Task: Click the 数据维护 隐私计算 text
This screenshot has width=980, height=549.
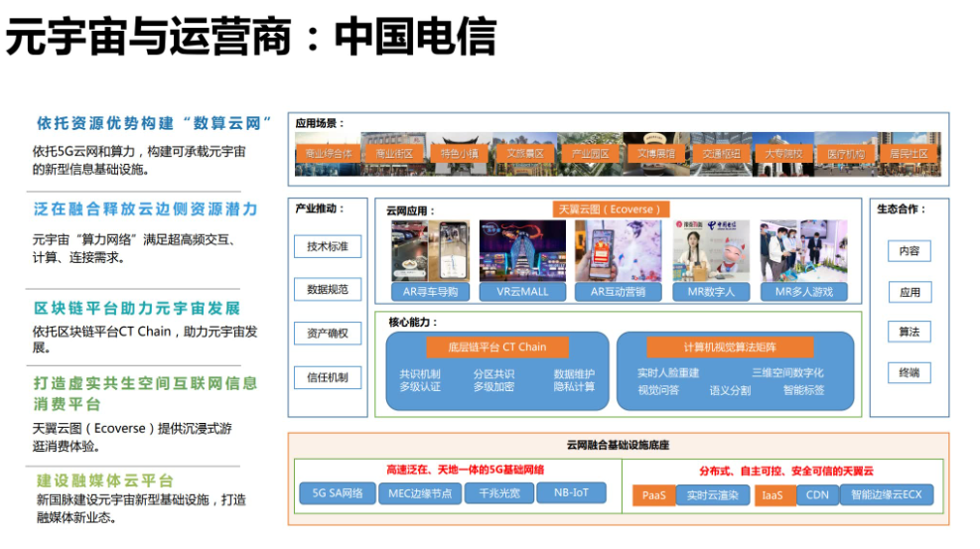Action: coord(574,380)
